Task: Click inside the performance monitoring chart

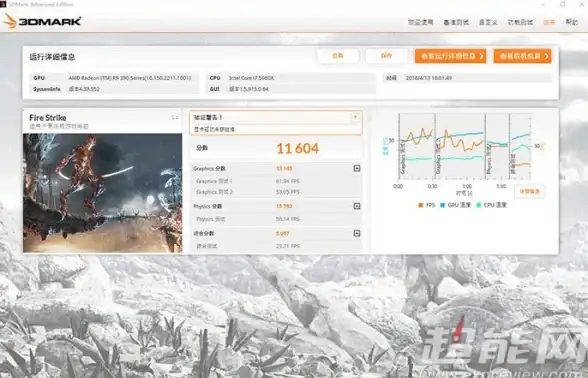Action: pyautogui.click(x=465, y=146)
